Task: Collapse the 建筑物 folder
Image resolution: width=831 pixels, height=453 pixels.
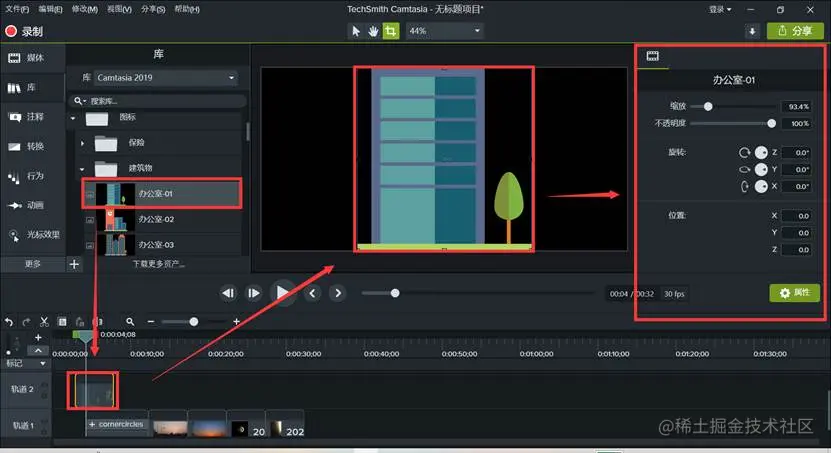Action: click(x=82, y=169)
